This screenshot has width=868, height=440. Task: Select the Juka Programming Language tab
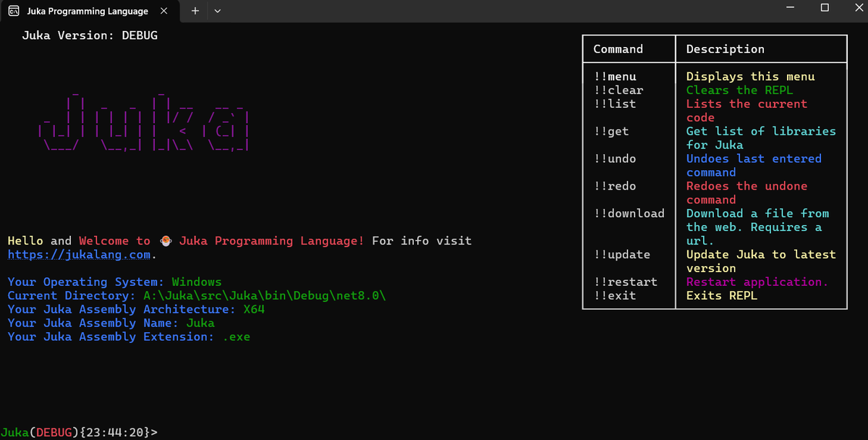(x=88, y=12)
